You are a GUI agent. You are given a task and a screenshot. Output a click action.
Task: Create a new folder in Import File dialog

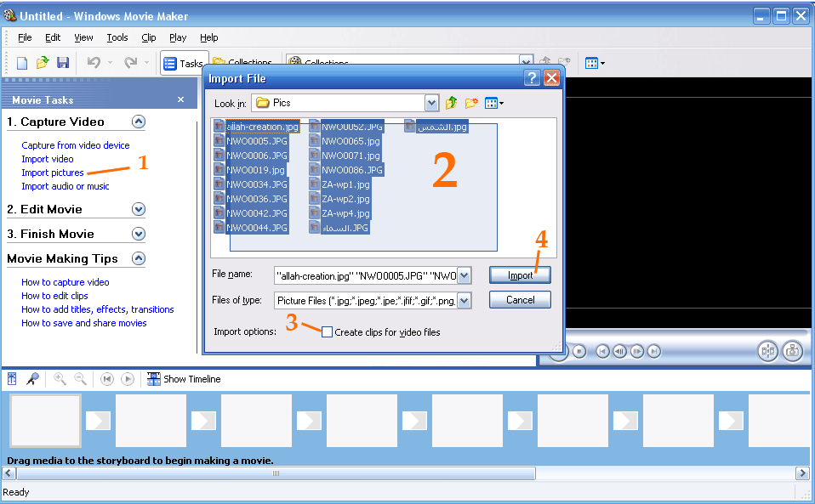point(471,103)
